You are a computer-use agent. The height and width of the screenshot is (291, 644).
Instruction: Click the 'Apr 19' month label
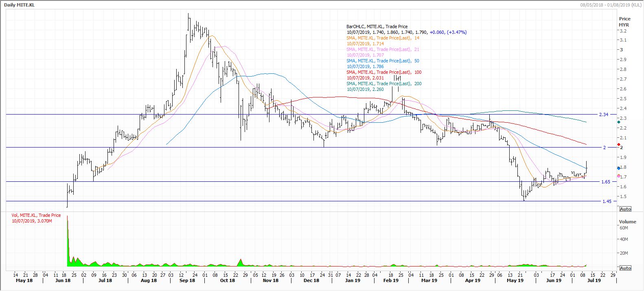point(473,280)
